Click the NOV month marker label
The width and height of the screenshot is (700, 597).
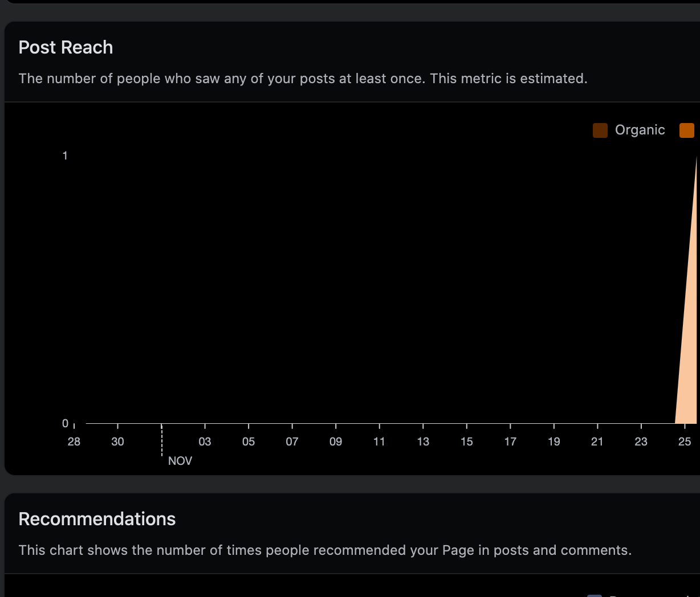point(180,461)
